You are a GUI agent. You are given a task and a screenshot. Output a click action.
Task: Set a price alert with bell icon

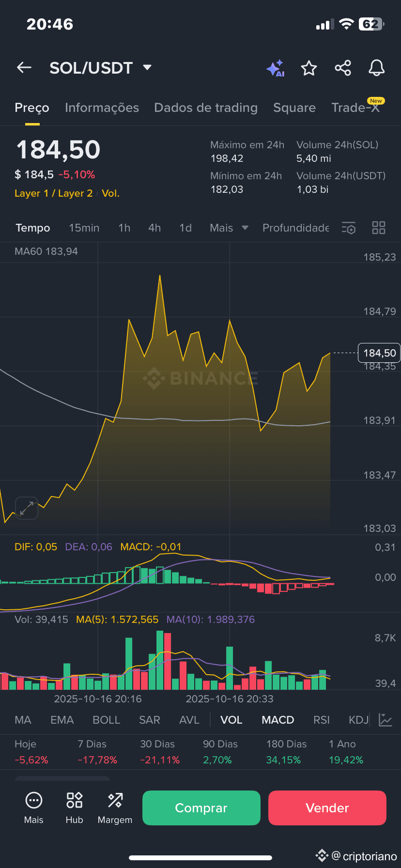pyautogui.click(x=377, y=68)
